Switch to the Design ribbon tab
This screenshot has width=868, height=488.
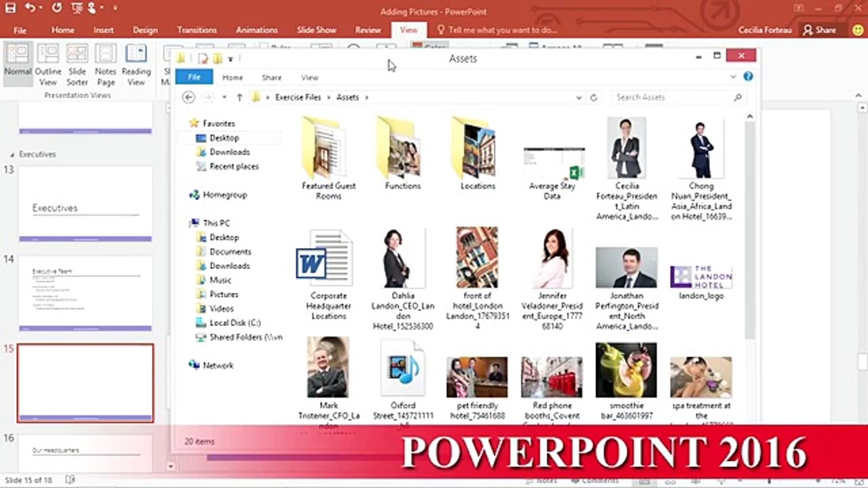pyautogui.click(x=145, y=30)
